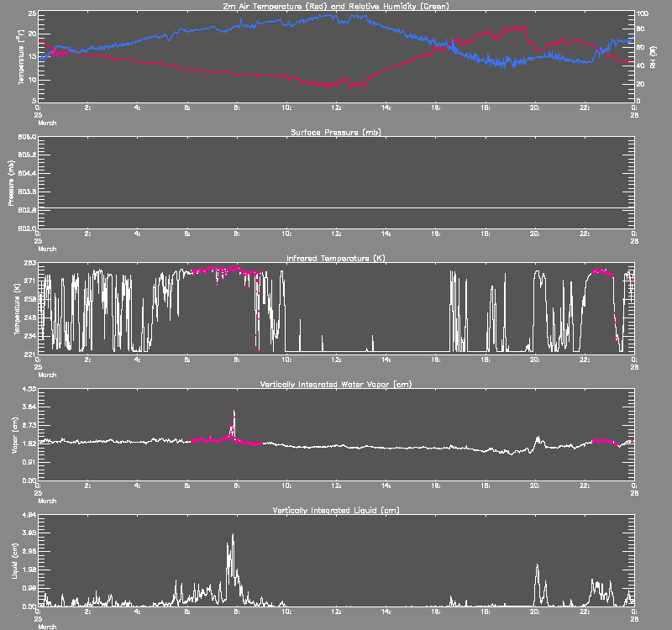Click the '22:' x-axis tick under air temperature plot
672x630 pixels.
click(585, 108)
